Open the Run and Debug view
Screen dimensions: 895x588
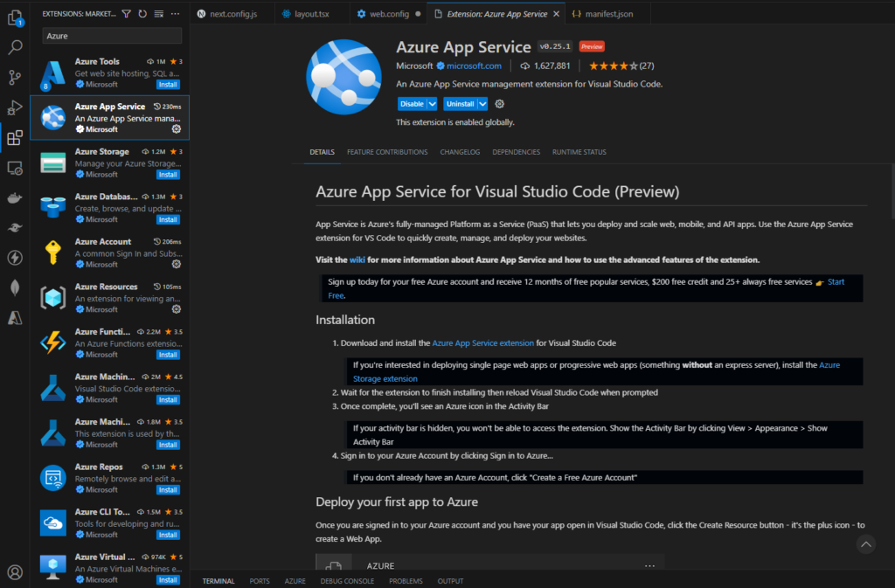pos(14,107)
